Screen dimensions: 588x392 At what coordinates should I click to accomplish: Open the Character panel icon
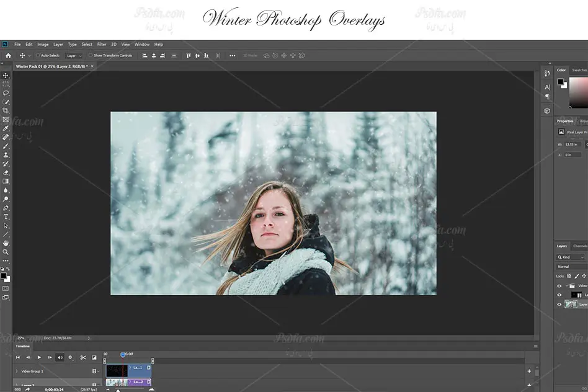[x=547, y=87]
